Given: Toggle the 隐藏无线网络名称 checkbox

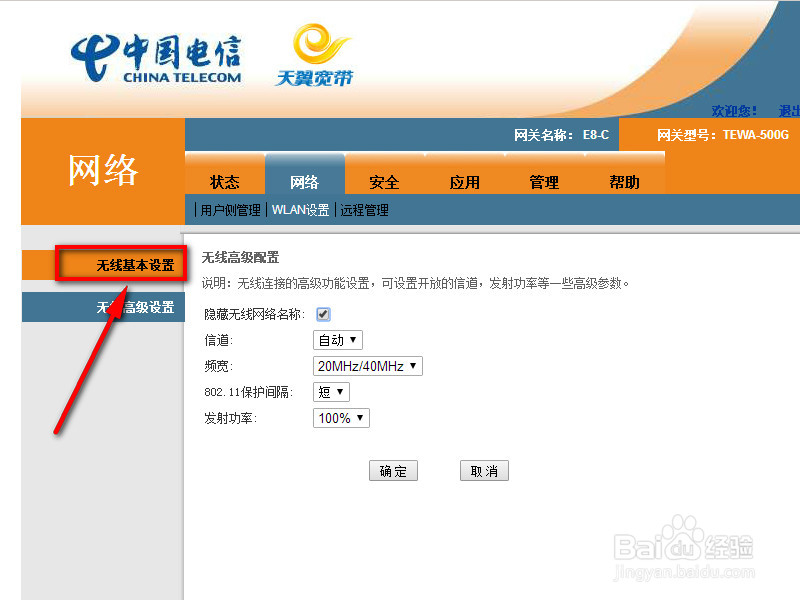Looking at the screenshot, I should coord(323,314).
